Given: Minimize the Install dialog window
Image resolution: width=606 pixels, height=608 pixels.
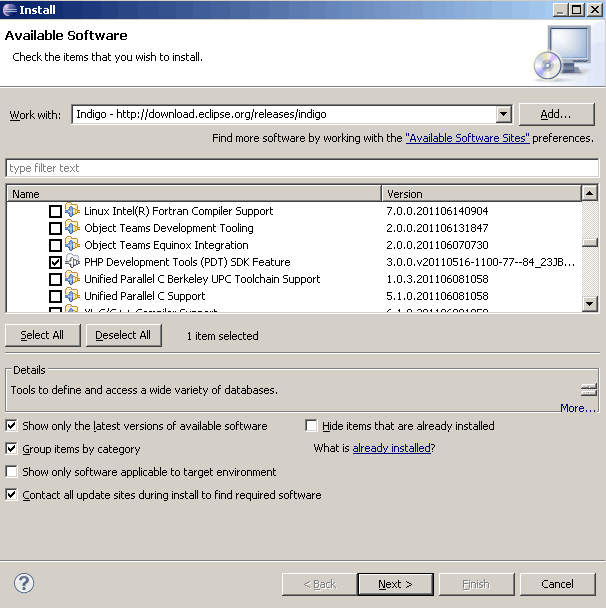Looking at the screenshot, I should coord(561,10).
